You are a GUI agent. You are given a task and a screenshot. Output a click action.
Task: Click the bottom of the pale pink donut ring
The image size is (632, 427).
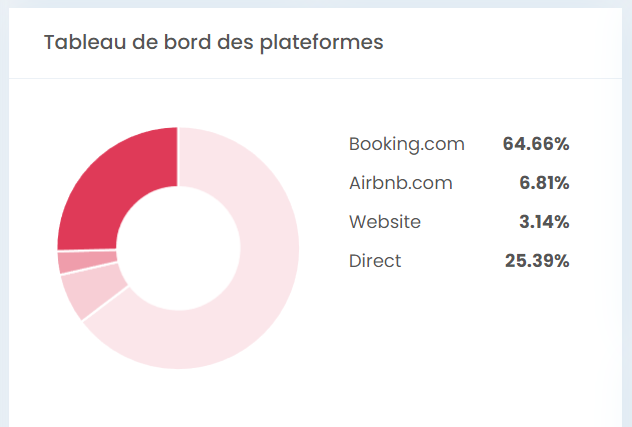[179, 340]
